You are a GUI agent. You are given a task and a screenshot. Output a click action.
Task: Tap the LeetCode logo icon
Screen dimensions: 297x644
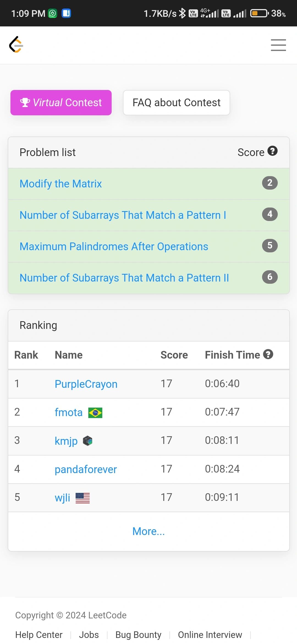[x=16, y=45]
